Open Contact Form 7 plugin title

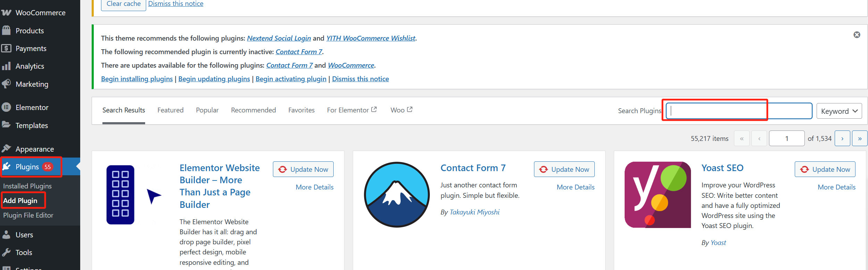pos(473,168)
